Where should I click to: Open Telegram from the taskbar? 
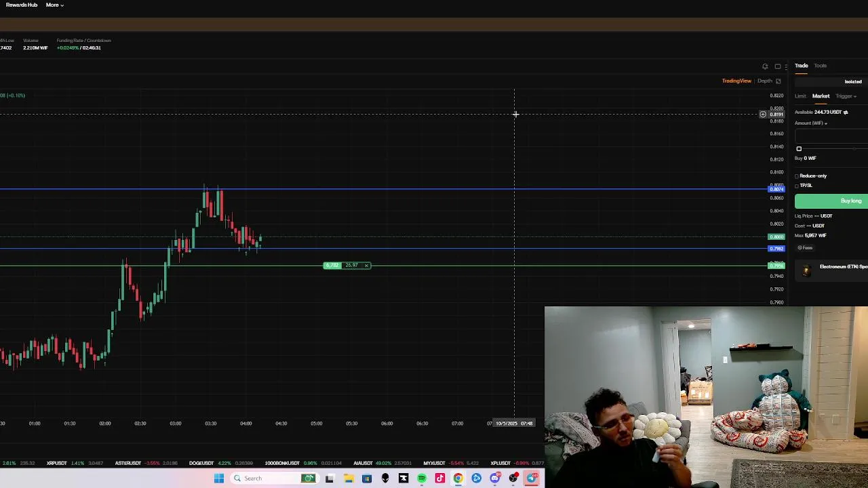coord(532,479)
